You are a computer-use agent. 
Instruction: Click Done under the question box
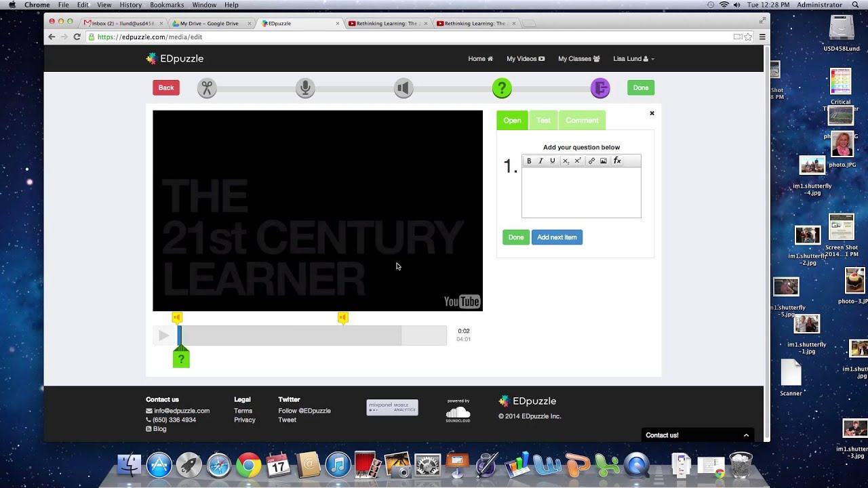[516, 237]
